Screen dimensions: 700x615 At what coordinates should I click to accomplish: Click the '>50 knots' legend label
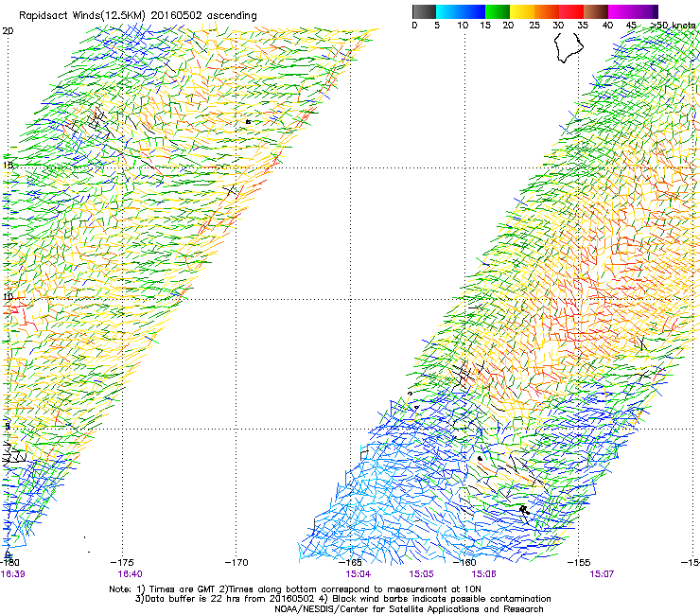click(x=674, y=26)
